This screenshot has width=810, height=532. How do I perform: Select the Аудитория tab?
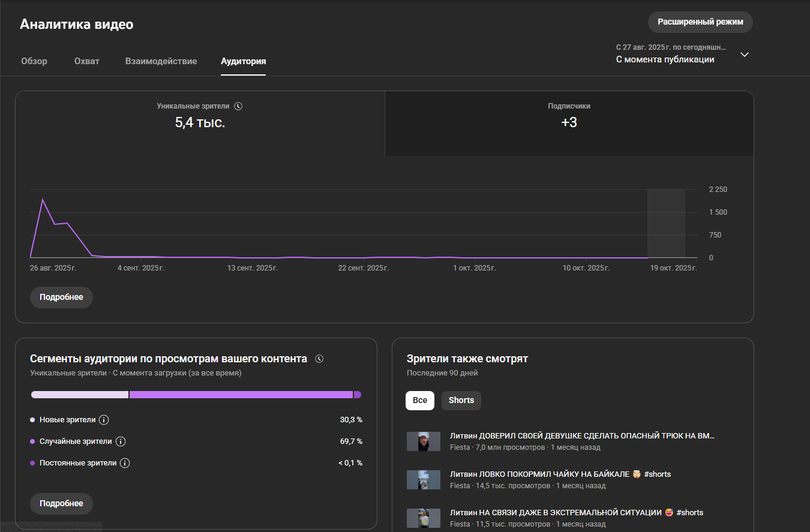(x=243, y=61)
